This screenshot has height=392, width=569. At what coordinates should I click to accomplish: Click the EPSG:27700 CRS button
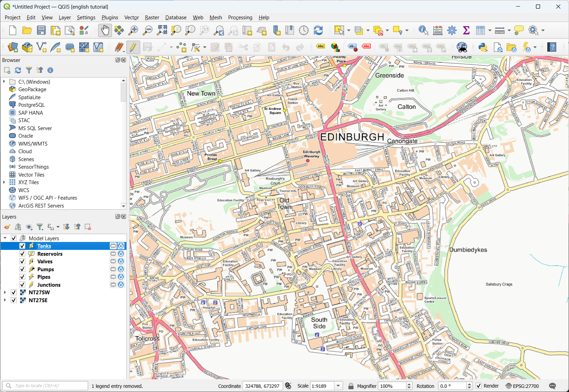click(x=522, y=386)
